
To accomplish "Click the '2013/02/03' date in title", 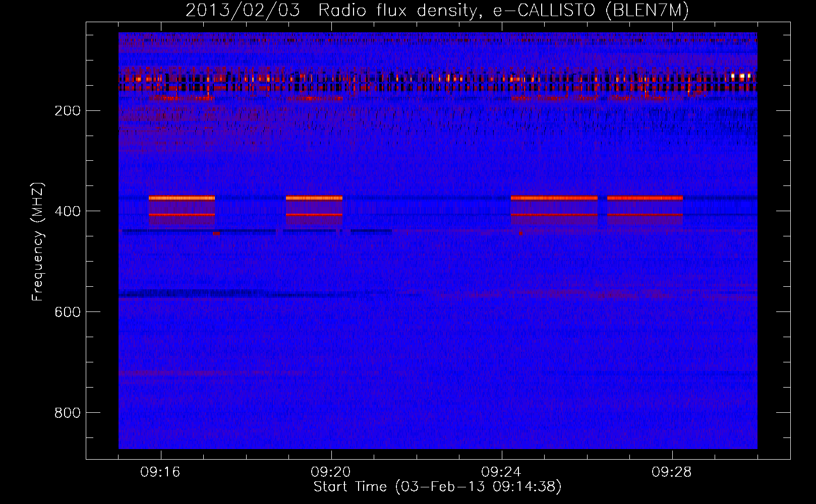I will tap(243, 11).
